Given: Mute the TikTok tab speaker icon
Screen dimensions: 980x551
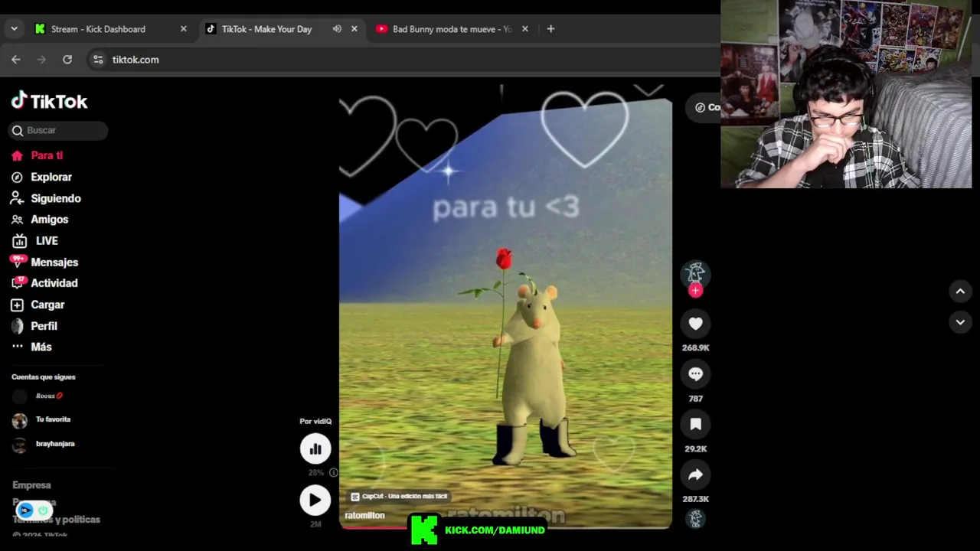Looking at the screenshot, I should (x=337, y=29).
